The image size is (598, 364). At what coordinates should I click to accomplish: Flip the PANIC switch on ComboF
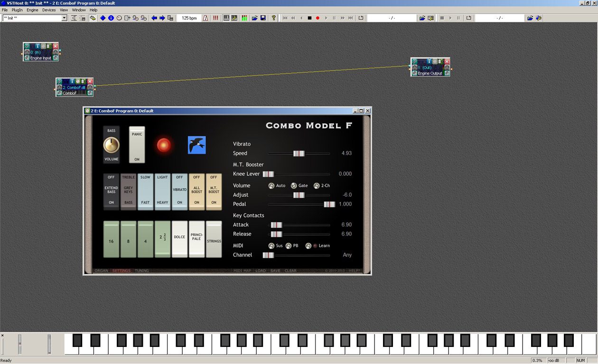[137, 145]
